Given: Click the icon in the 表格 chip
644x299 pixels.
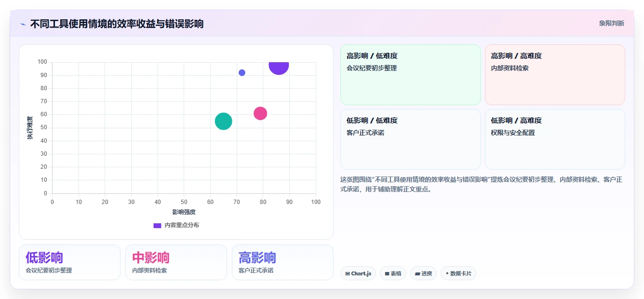Looking at the screenshot, I should tap(387, 273).
